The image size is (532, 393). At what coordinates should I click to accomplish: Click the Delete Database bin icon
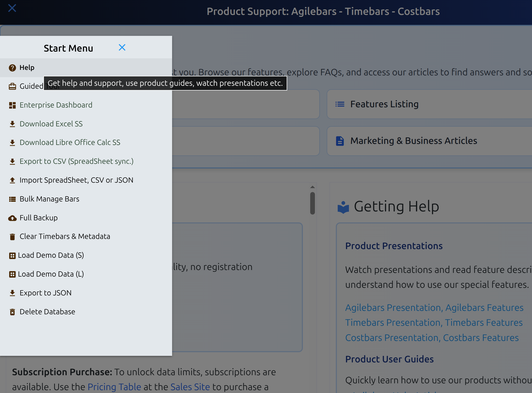[x=12, y=312]
